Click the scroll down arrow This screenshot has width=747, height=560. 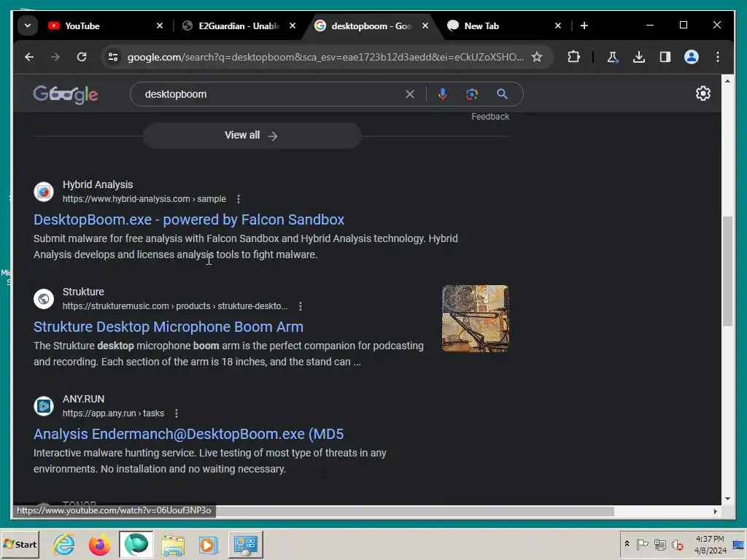pyautogui.click(x=727, y=499)
